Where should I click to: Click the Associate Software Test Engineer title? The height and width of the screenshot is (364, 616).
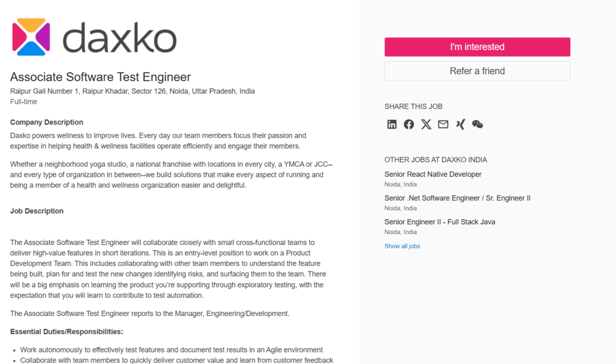coord(100,77)
